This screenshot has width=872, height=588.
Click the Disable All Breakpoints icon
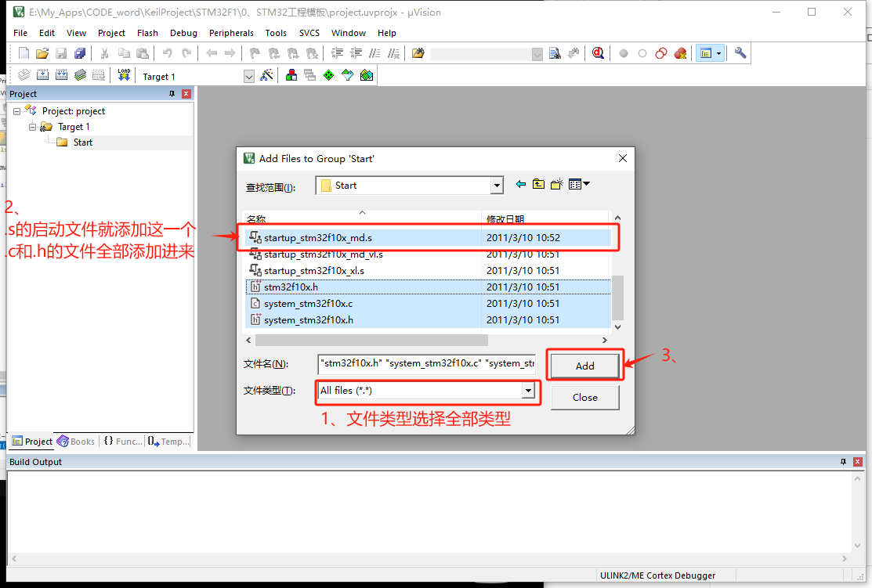(661, 53)
